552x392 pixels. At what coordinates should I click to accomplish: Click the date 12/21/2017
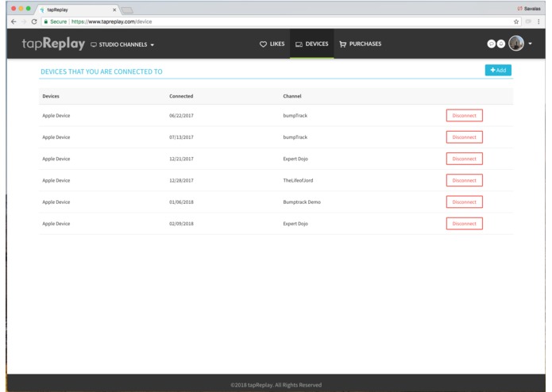[x=181, y=159]
